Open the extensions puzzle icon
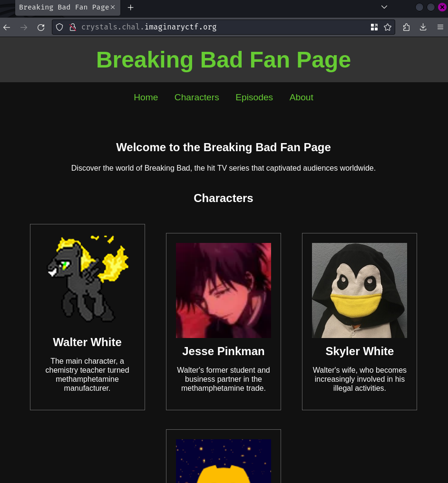This screenshot has height=483, width=448. [407, 27]
